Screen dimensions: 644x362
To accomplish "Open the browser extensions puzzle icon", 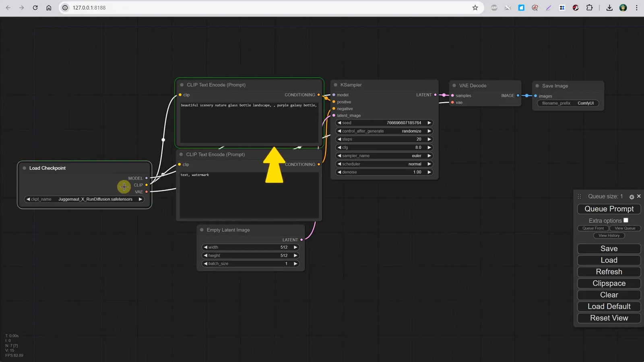I will (589, 8).
